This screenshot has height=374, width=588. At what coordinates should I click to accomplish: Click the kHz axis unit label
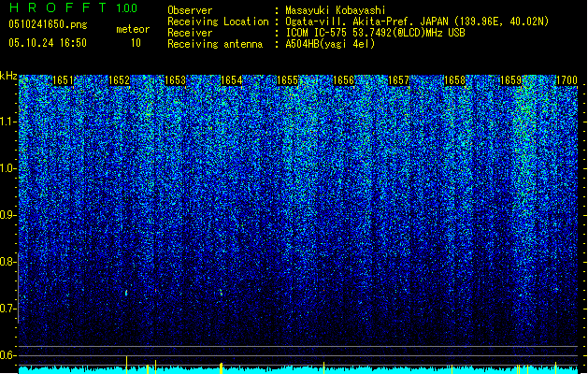coord(8,76)
